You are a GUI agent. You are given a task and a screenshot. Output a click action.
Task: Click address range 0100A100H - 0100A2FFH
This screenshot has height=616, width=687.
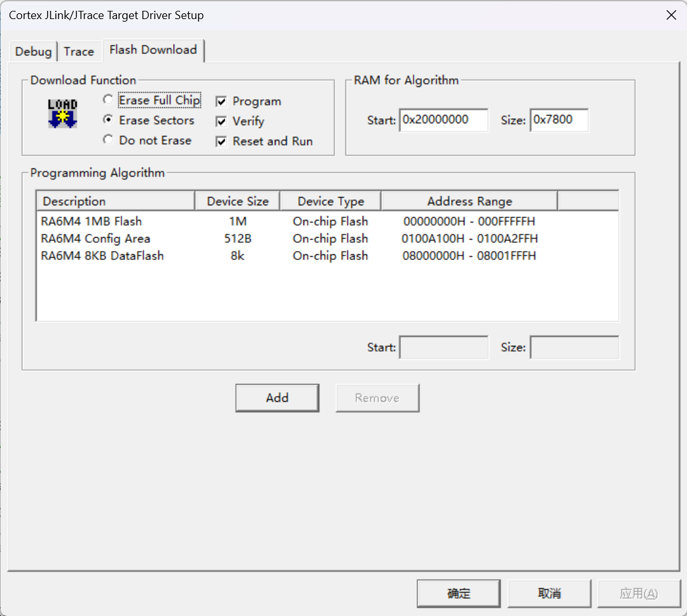tap(469, 238)
